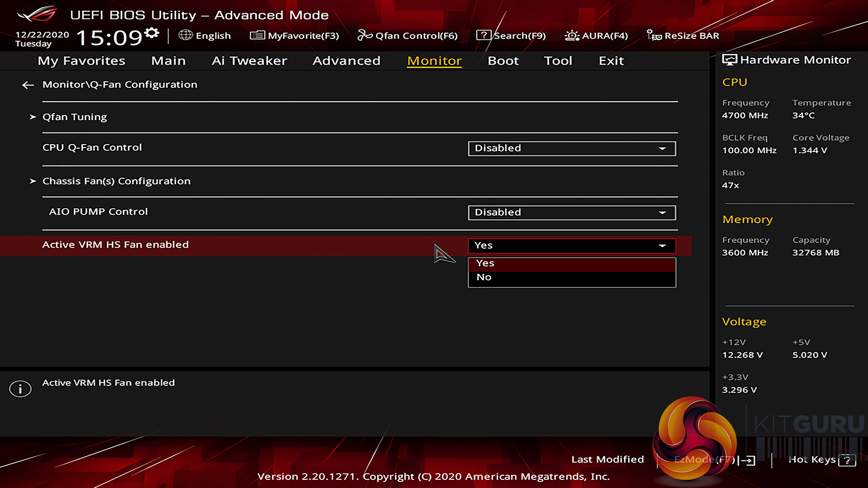
Task: Open the CPU Q-Fan Control dropdown
Action: tap(571, 148)
